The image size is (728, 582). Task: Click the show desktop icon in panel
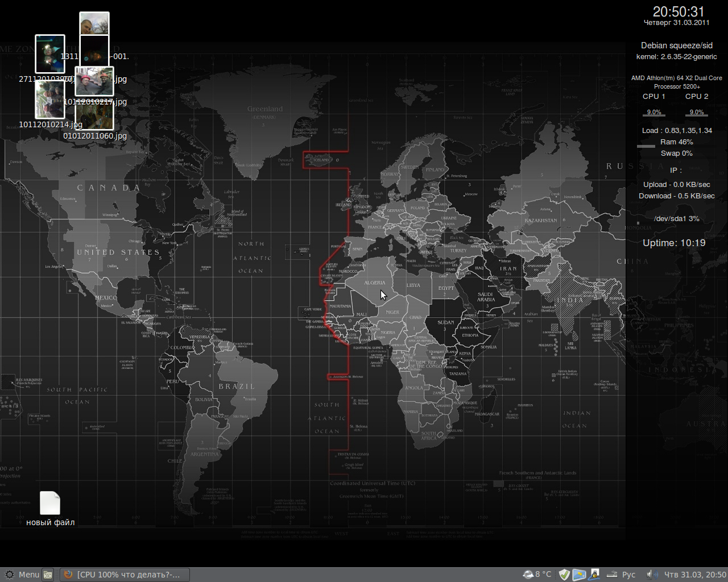48,575
